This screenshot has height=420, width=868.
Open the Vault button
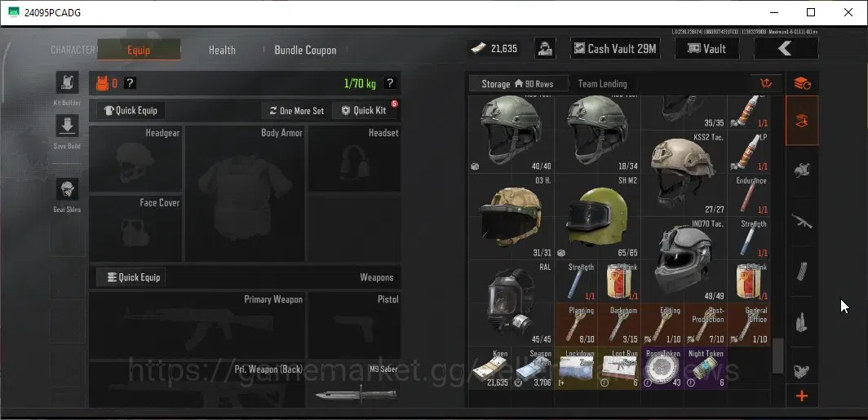point(707,49)
